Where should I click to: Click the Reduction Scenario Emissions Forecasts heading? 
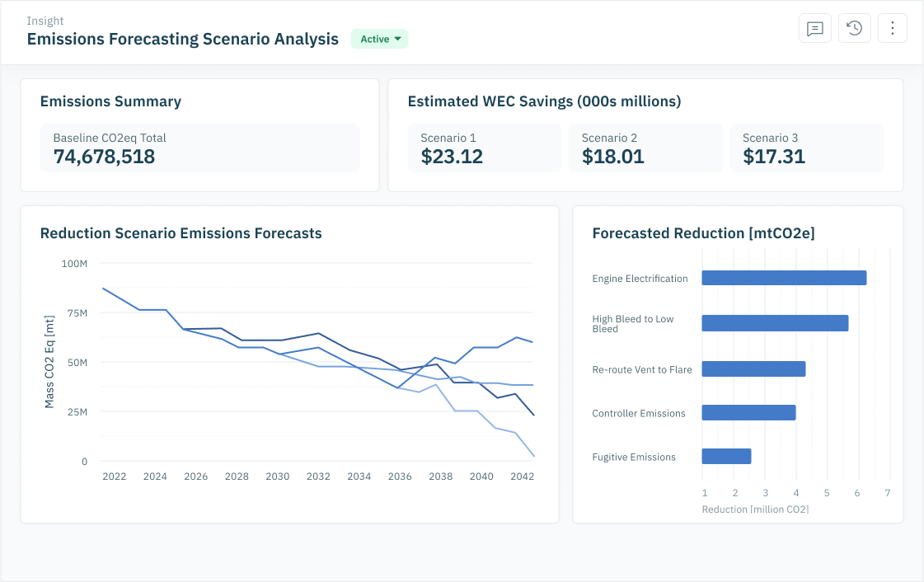click(181, 233)
